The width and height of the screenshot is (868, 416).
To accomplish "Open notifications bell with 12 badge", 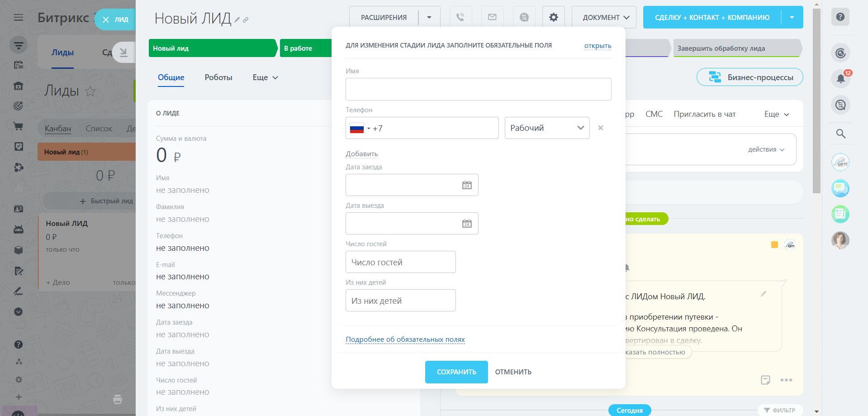I will click(840, 78).
